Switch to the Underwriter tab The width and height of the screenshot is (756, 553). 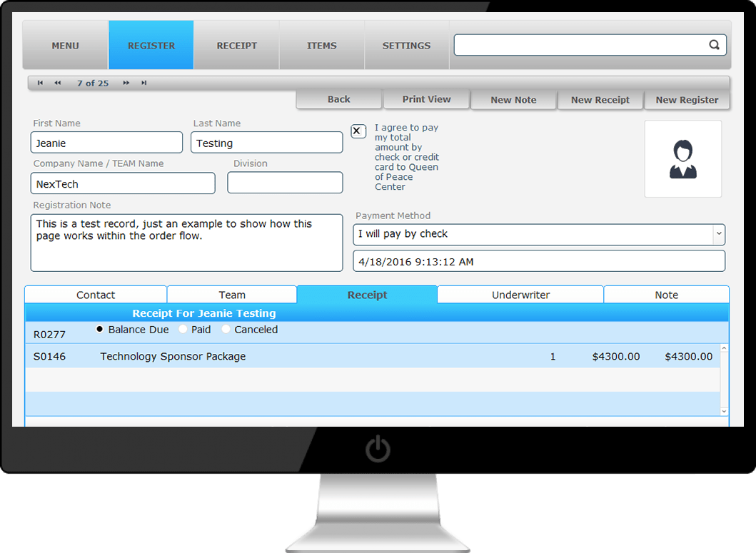(520, 295)
